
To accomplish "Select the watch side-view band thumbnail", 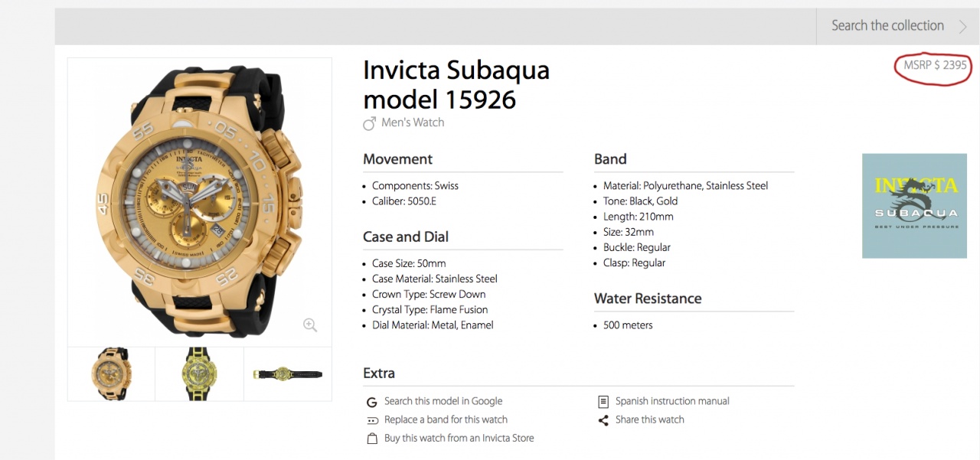I will [288, 374].
